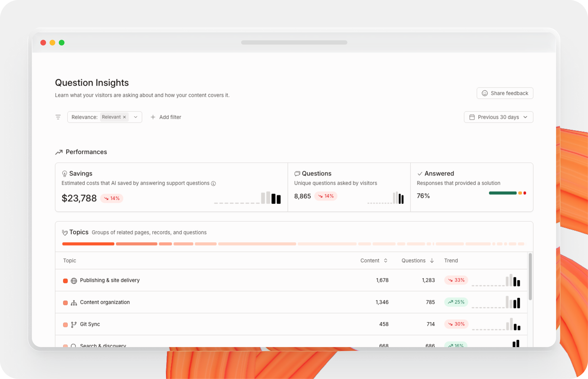Click the globe icon for Publishing topic
This screenshot has height=379, width=588.
click(74, 281)
